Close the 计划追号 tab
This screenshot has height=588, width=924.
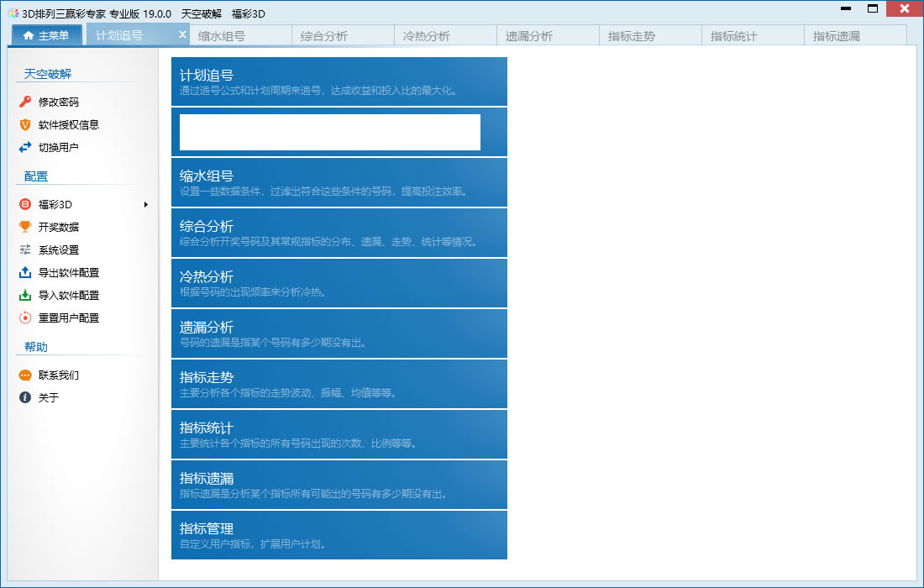182,34
